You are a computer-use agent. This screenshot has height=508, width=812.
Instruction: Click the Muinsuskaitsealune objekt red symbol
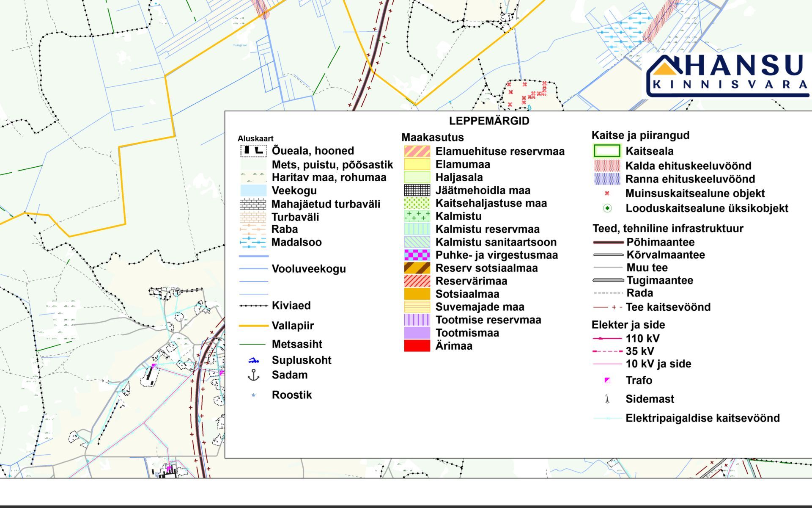607,193
